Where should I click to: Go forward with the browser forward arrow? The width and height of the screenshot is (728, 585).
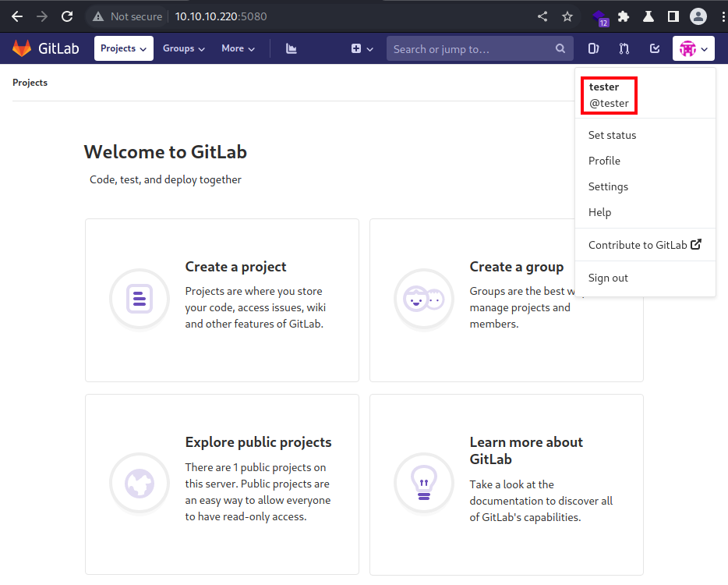tap(42, 16)
